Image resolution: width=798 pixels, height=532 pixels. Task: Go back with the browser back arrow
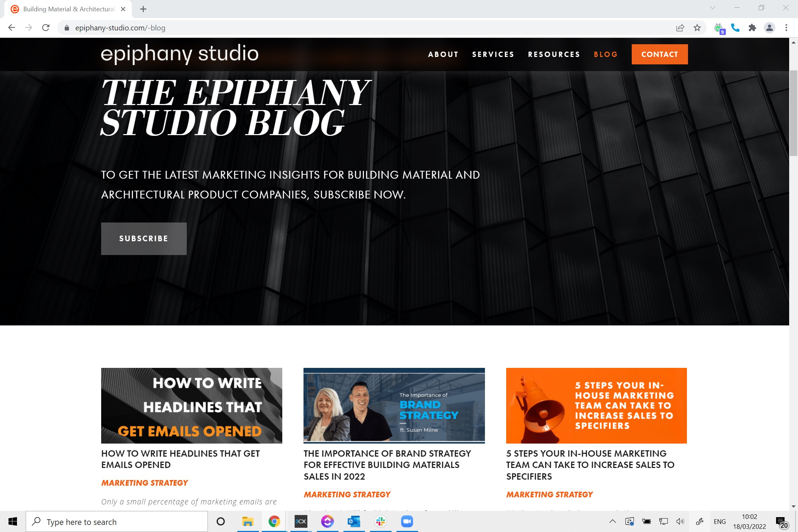tap(12, 28)
